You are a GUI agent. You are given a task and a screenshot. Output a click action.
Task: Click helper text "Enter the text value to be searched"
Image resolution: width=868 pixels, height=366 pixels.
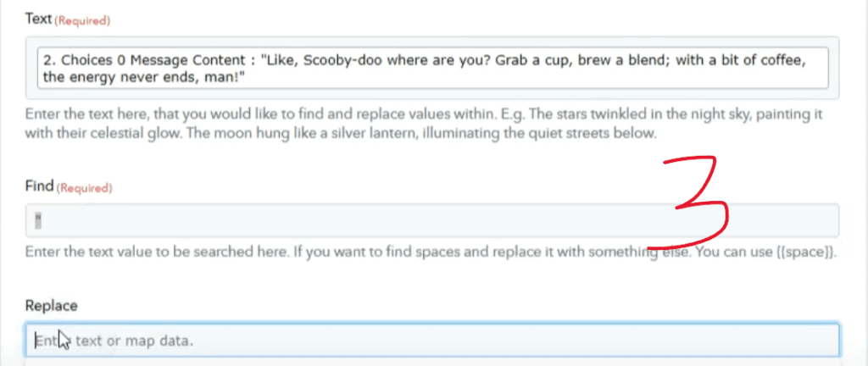click(x=431, y=253)
